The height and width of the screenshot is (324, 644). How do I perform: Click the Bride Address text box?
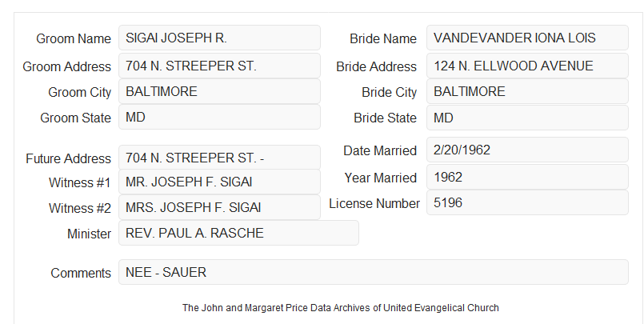click(x=527, y=66)
